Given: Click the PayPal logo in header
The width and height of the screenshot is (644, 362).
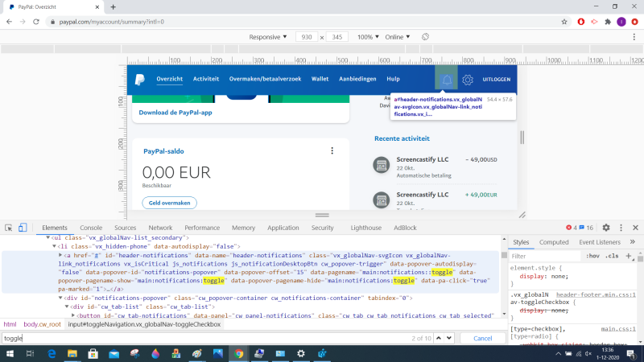Looking at the screenshot, I should pyautogui.click(x=139, y=79).
